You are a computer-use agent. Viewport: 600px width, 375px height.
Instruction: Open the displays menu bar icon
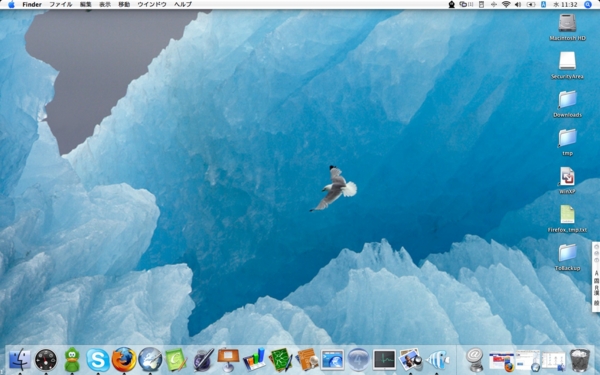[x=466, y=5]
